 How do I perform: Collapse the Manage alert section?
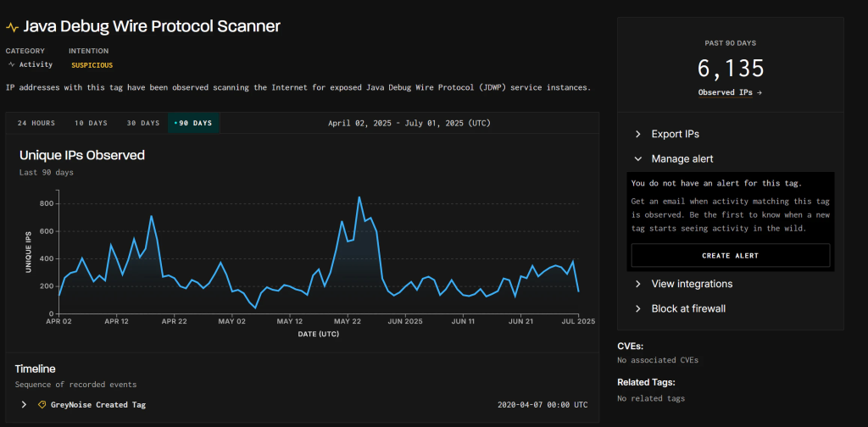[x=682, y=158]
